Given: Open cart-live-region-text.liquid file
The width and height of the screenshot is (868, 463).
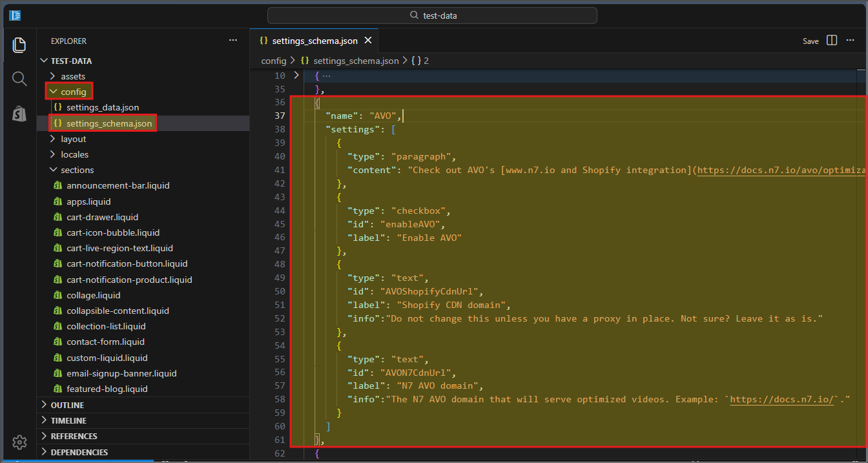Looking at the screenshot, I should coord(143,248).
